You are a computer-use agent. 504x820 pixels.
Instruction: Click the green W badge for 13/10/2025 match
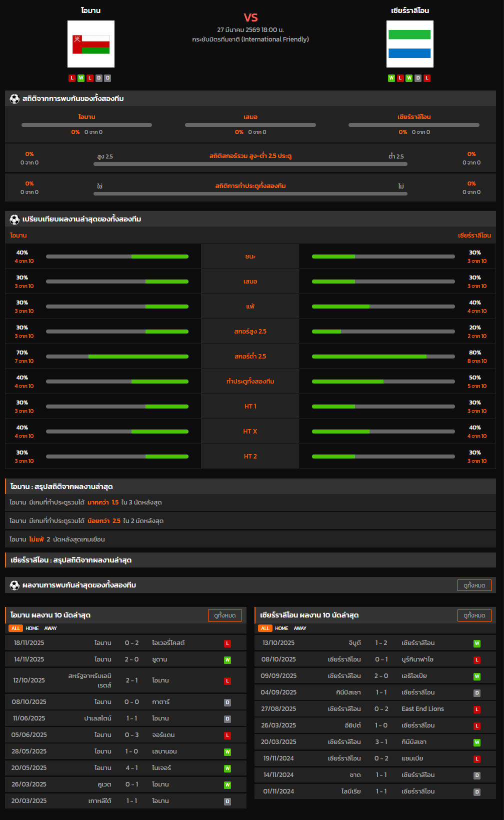477,643
